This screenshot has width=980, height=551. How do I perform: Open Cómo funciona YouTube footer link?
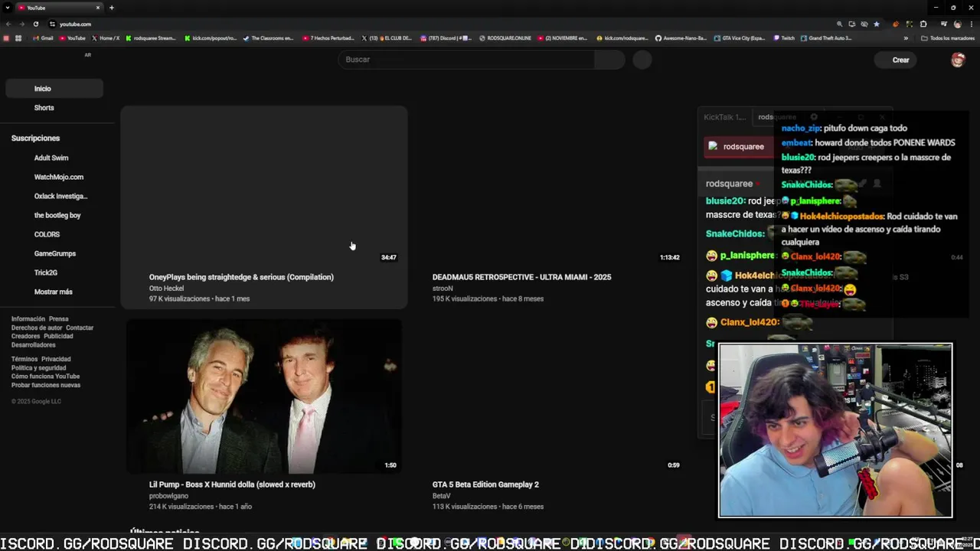(45, 377)
